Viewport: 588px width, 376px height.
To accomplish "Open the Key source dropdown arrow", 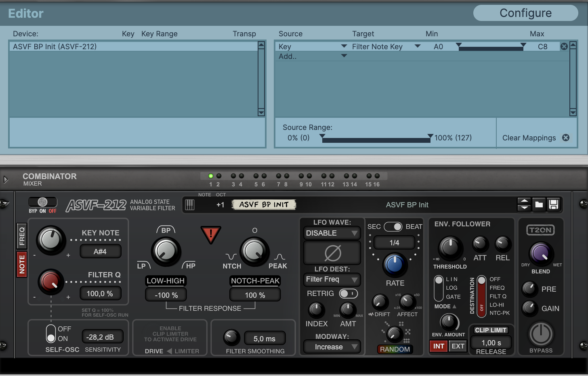I will pos(344,46).
